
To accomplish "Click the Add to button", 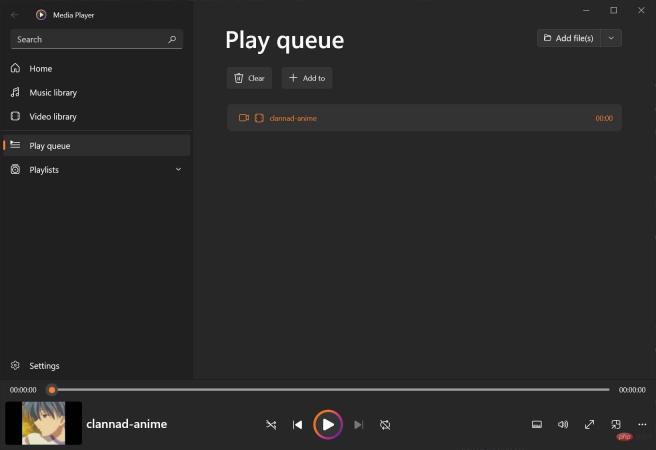I will [x=307, y=78].
